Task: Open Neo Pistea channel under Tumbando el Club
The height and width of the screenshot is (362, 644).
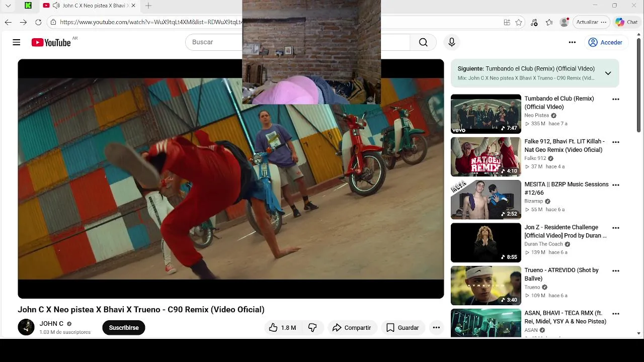Action: click(537, 116)
